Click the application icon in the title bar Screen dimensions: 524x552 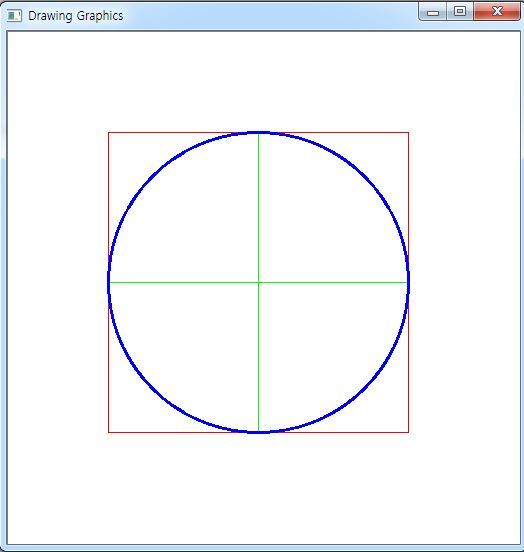pos(14,15)
